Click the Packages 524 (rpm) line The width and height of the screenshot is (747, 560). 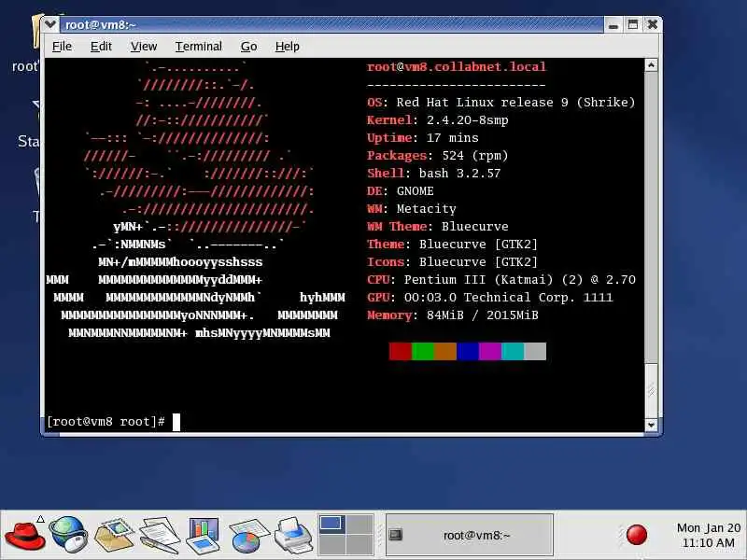[x=437, y=156]
